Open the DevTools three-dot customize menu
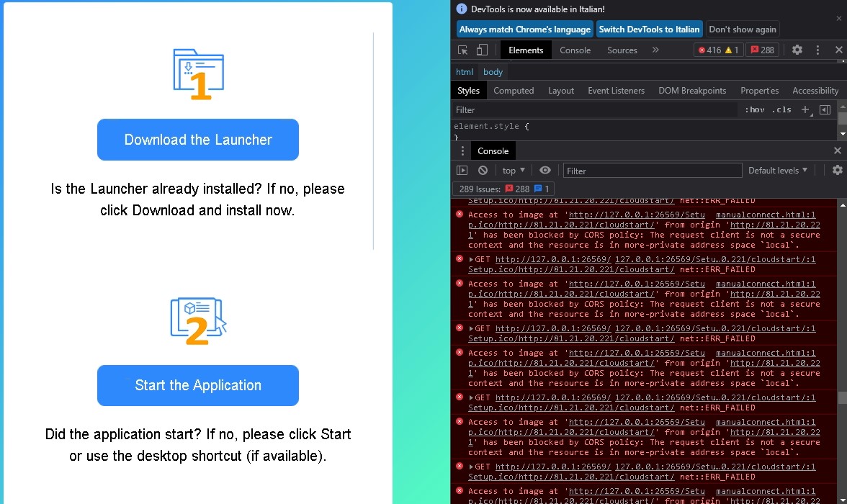This screenshot has height=504, width=847. (817, 50)
